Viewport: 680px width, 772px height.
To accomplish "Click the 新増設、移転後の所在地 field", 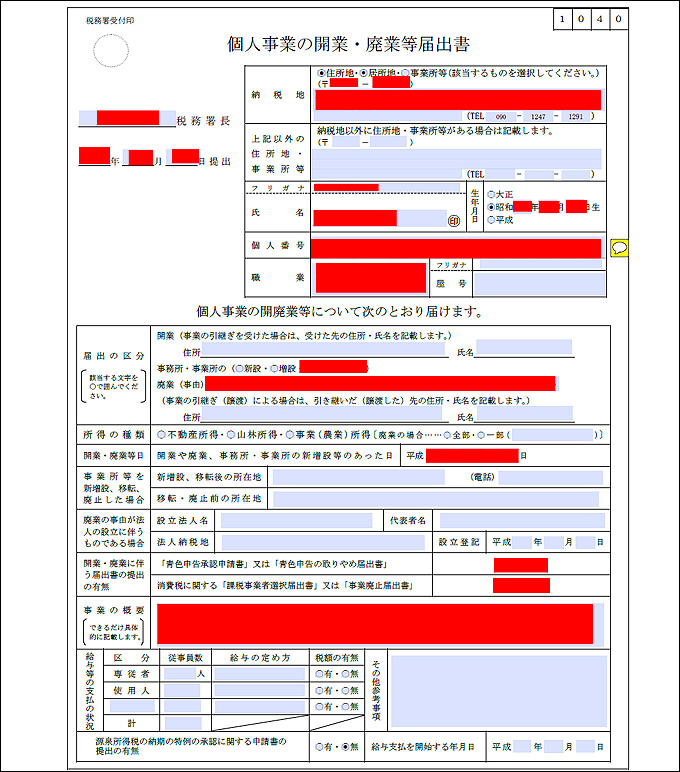I will (x=358, y=477).
